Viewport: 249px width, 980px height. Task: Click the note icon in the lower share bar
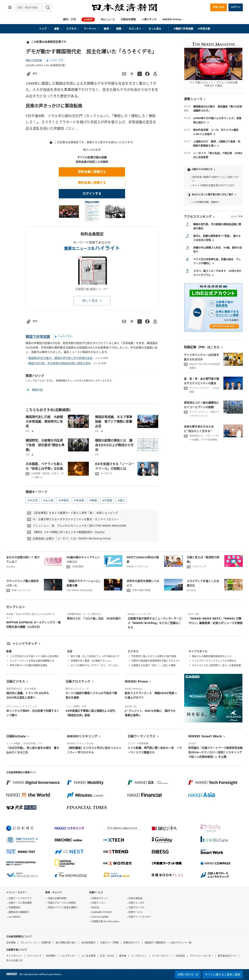(x=132, y=321)
